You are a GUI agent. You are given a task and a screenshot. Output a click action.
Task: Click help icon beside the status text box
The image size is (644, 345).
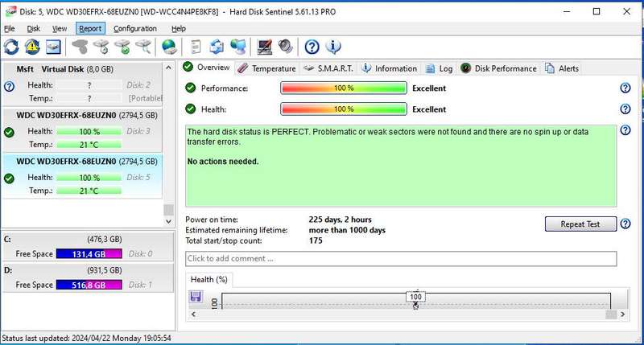[x=625, y=130]
